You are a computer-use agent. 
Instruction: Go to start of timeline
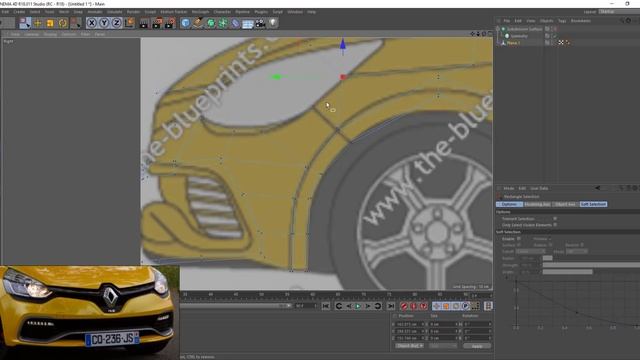325,306
